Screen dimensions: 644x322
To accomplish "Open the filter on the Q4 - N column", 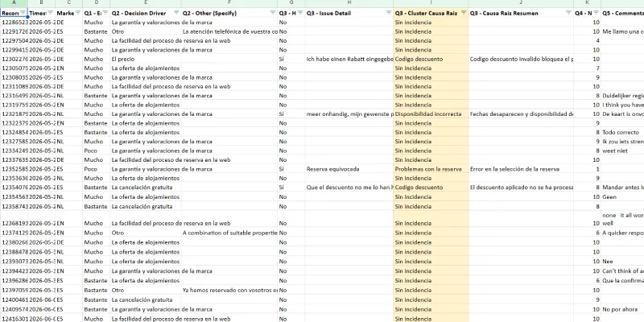I will click(596, 13).
